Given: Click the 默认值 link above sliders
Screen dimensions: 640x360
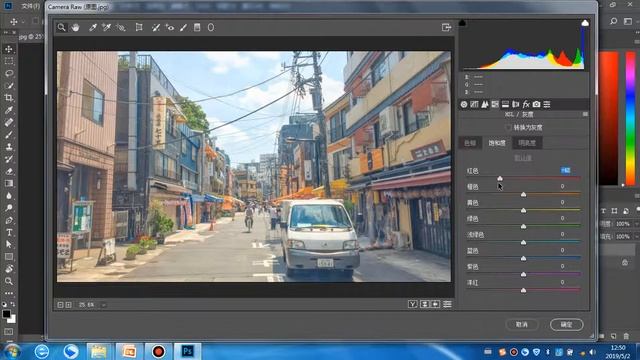Looking at the screenshot, I should click(523, 158).
